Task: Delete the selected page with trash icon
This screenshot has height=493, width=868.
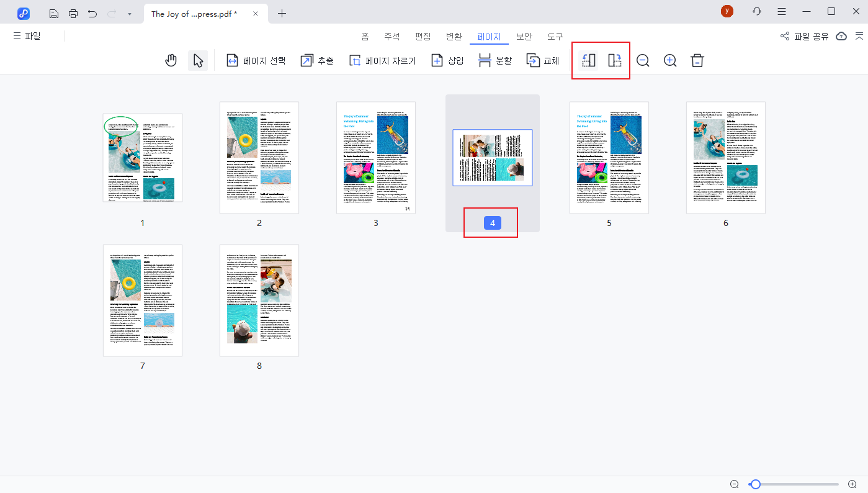Action: (697, 60)
